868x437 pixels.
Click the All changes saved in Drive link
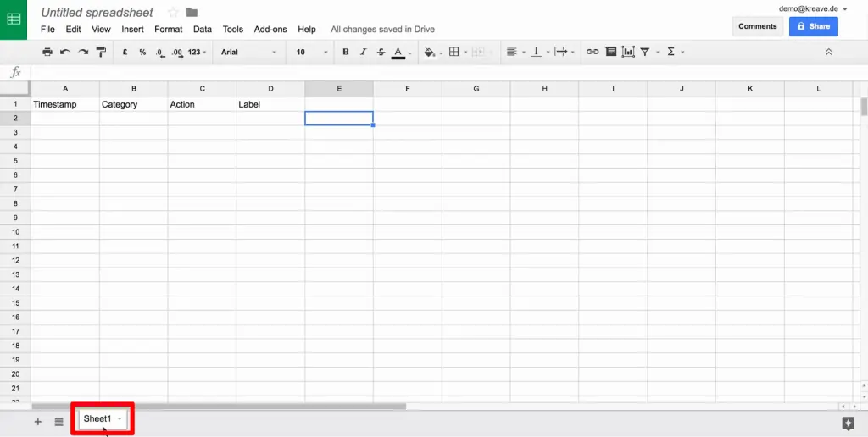click(x=382, y=30)
